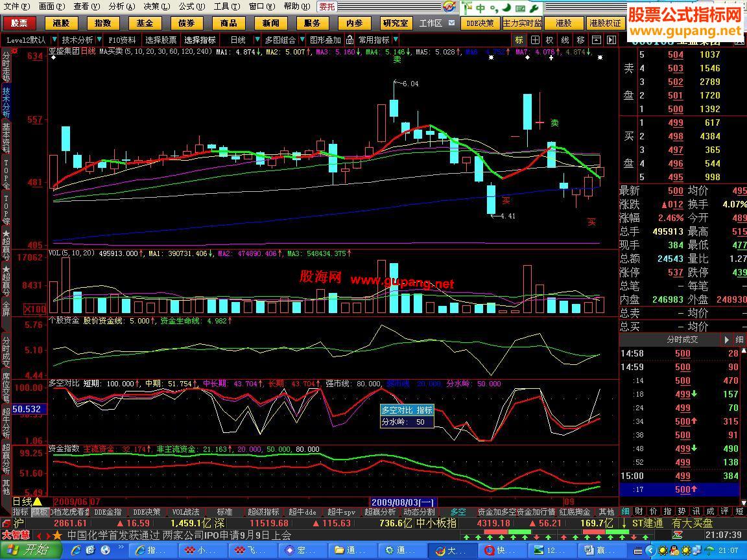The image size is (747, 560).
Task: Click the orange star icon in news ticker
Action: pos(58,535)
